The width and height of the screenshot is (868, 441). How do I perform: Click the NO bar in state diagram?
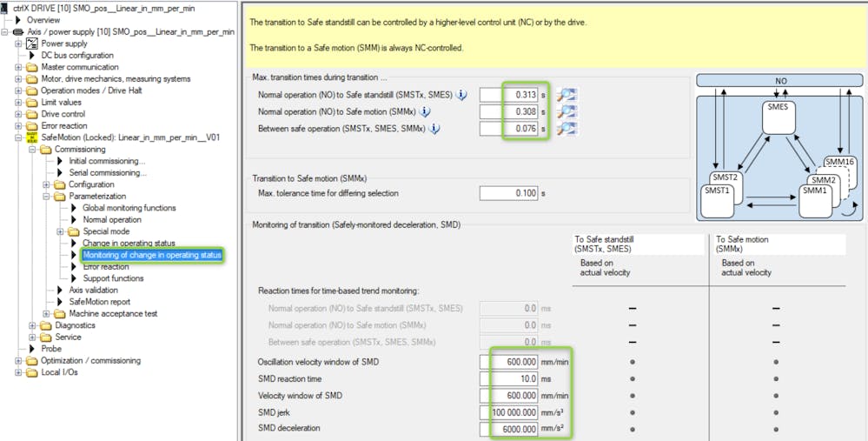(x=779, y=81)
